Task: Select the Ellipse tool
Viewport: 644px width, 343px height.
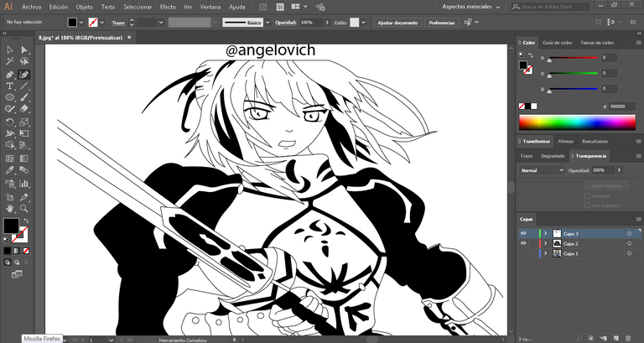Action: (10, 98)
